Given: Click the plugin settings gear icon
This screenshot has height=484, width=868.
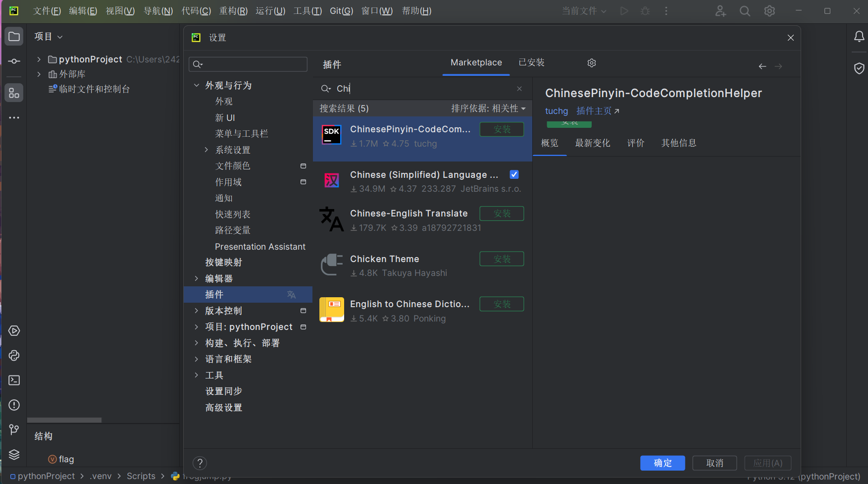Looking at the screenshot, I should tap(592, 63).
